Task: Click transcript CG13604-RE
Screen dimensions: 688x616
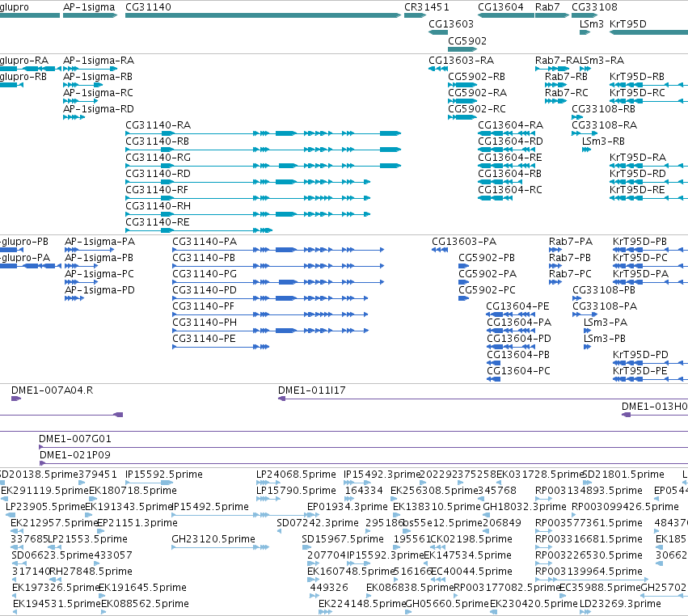Action: point(506,166)
